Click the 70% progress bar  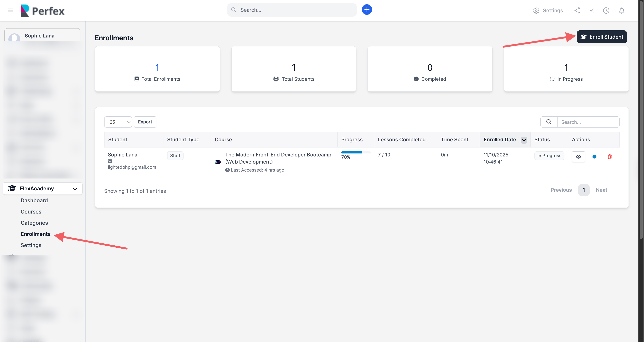click(x=356, y=152)
